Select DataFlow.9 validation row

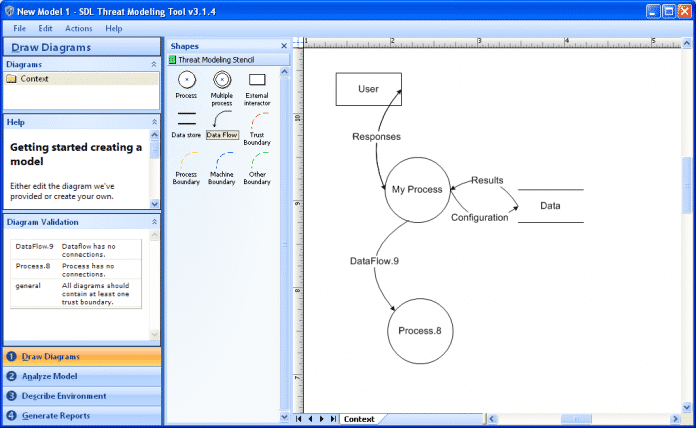point(76,250)
